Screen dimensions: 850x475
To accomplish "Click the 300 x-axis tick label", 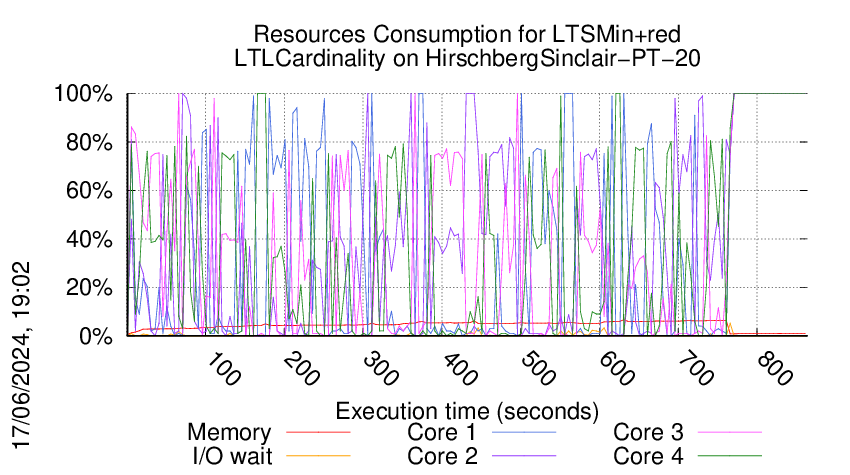I will click(381, 370).
